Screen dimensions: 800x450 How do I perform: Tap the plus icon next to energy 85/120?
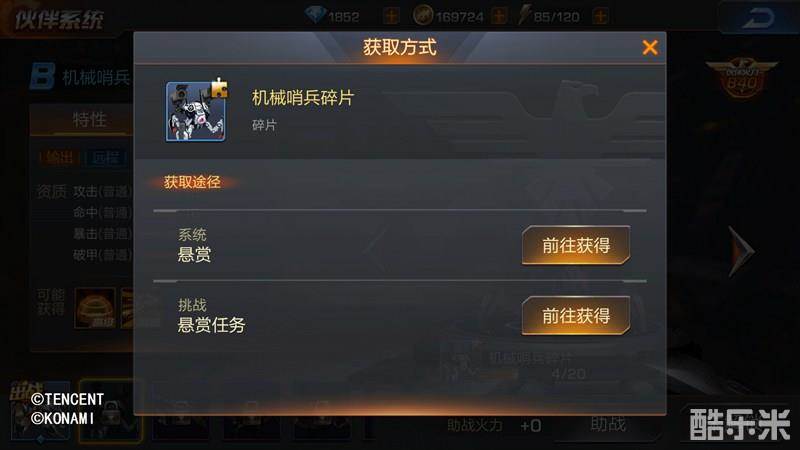click(601, 16)
